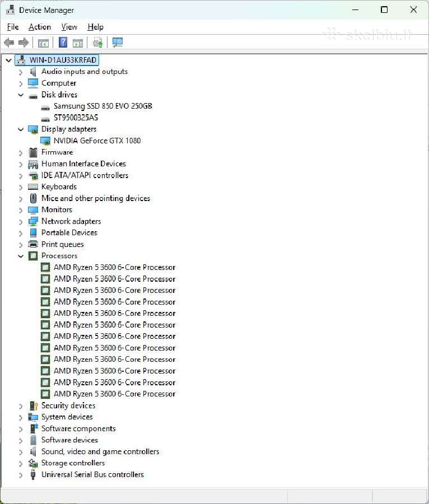
Task: Click the IDE ATA/ATAPI controllers icon
Action: coord(33,175)
